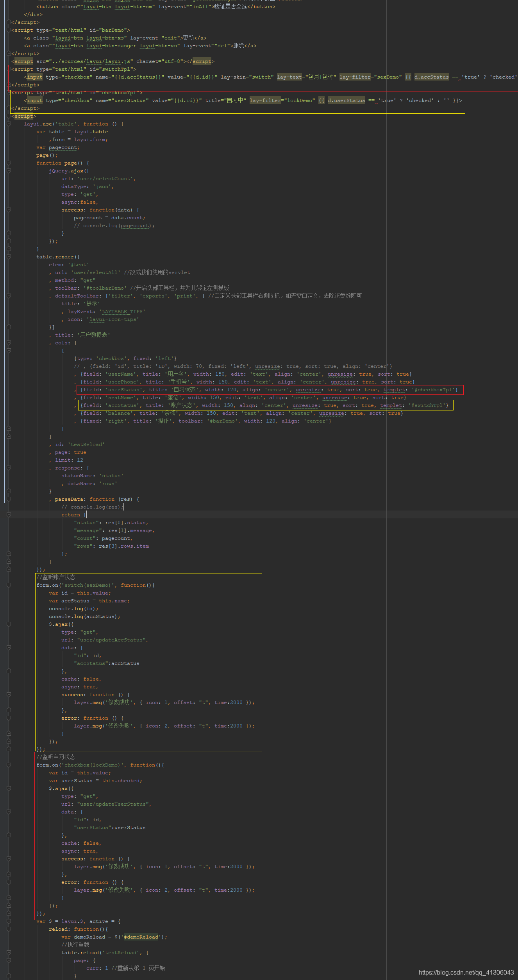The image size is (518, 980).
Task: Collapse the layui.use('table', function) block
Action: (x=9, y=124)
